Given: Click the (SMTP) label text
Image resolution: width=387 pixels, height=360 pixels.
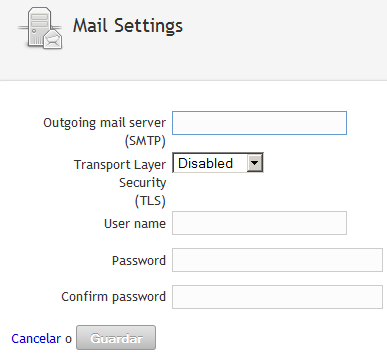Looking at the screenshot, I should [145, 141].
